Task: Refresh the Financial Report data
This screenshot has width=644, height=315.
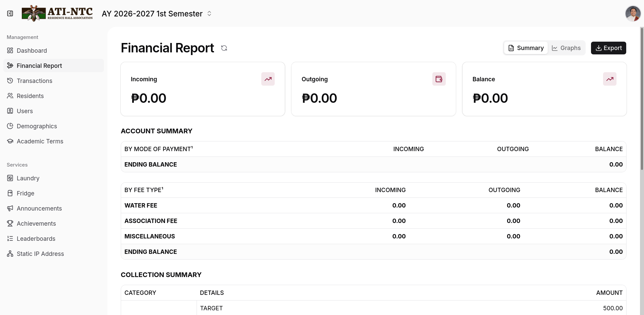Action: pyautogui.click(x=224, y=48)
